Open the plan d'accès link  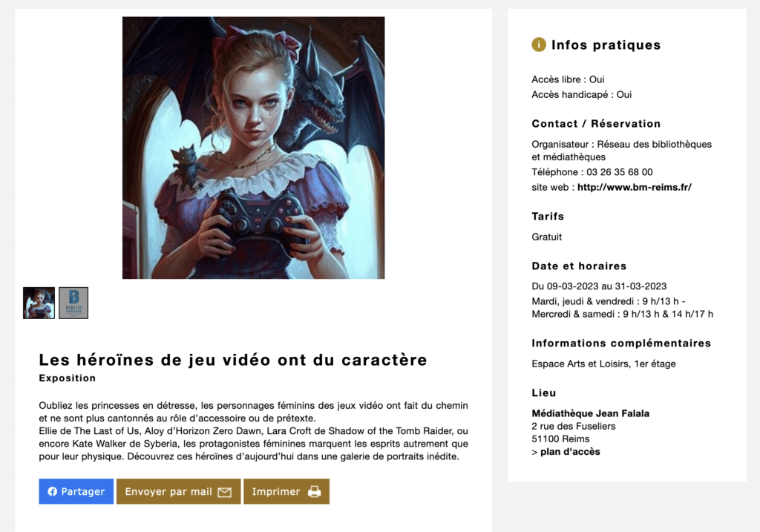click(x=570, y=452)
